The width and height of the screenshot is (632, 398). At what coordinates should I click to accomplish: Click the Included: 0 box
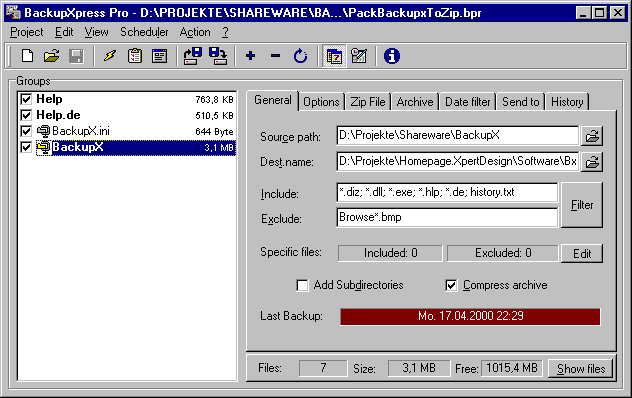point(390,253)
